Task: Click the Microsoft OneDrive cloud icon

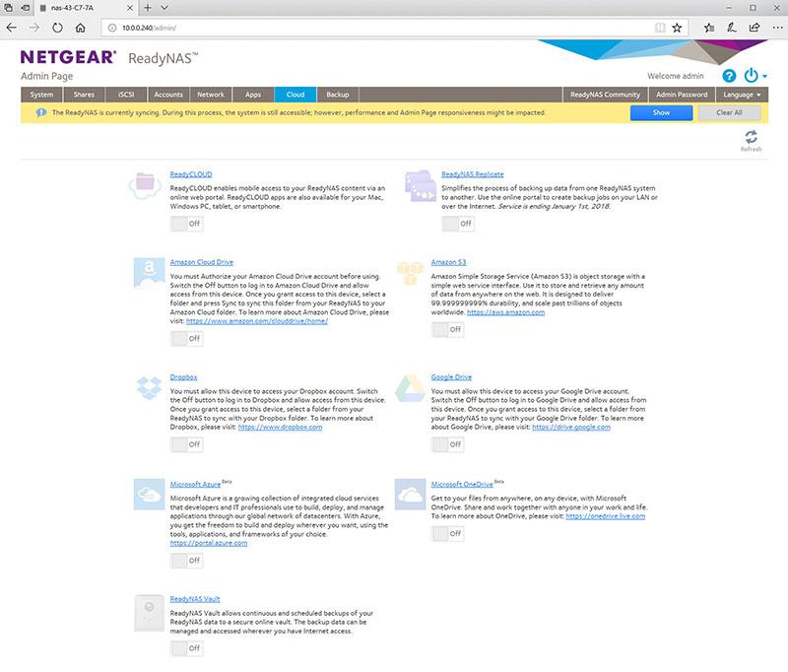Action: click(x=410, y=495)
